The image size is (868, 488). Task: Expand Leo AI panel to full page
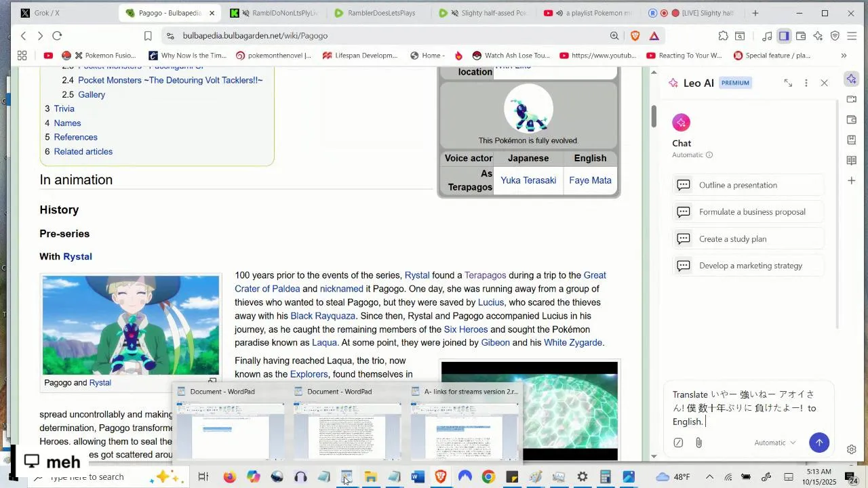pyautogui.click(x=788, y=83)
